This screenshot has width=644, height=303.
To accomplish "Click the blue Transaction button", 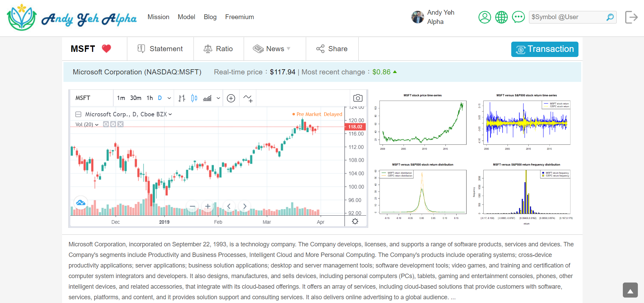I will click(545, 49).
